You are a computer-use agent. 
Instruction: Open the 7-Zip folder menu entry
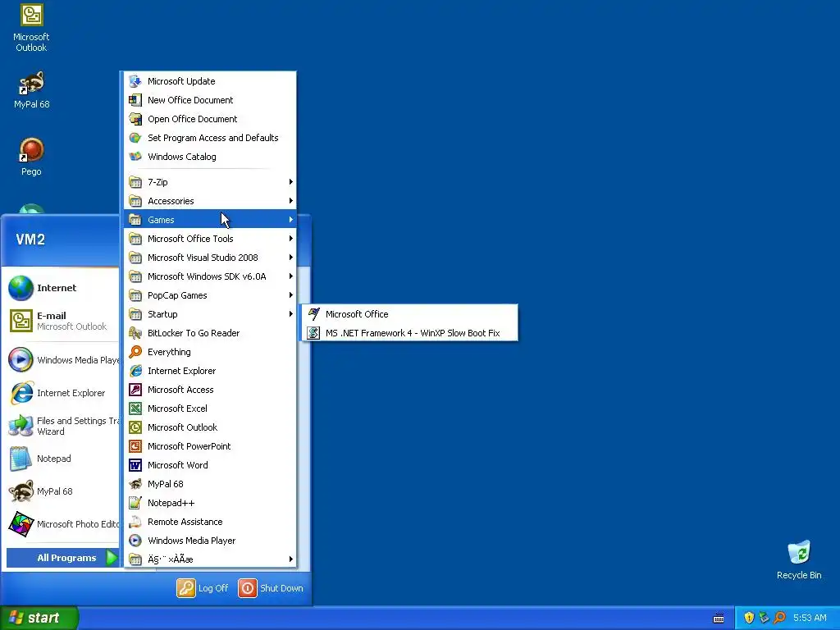pos(210,182)
